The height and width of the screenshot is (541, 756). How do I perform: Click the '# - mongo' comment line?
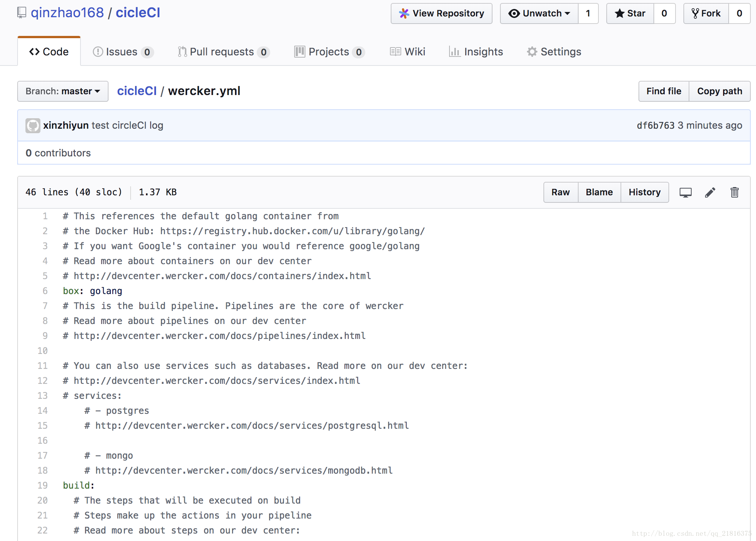pos(109,456)
